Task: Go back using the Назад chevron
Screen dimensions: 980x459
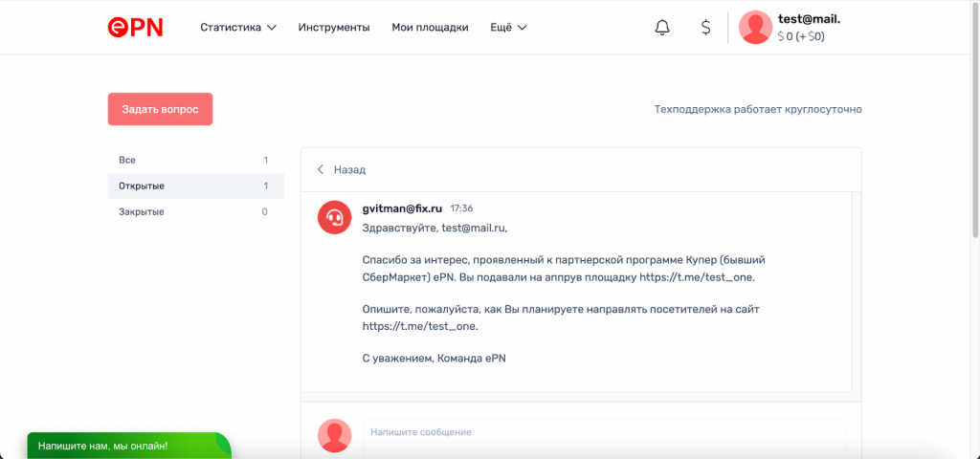Action: tap(321, 170)
